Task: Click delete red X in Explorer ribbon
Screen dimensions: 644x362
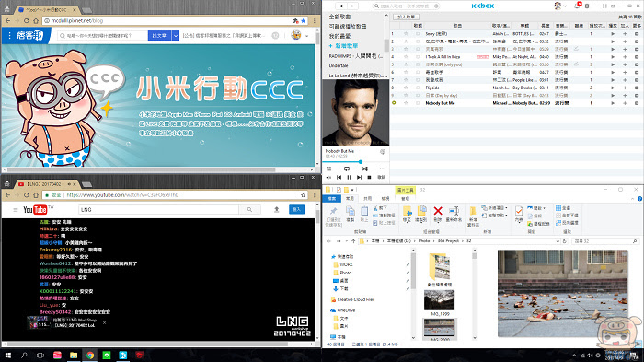Action: point(438,214)
